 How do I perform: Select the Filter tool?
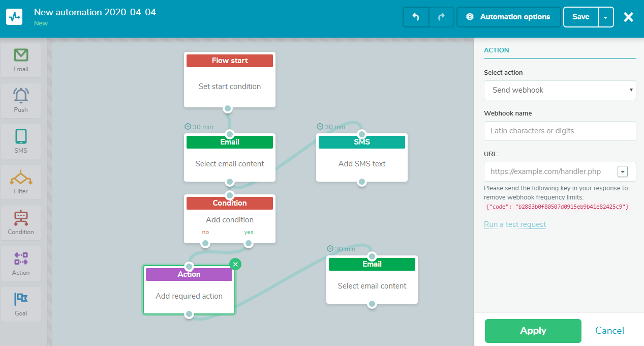20,182
